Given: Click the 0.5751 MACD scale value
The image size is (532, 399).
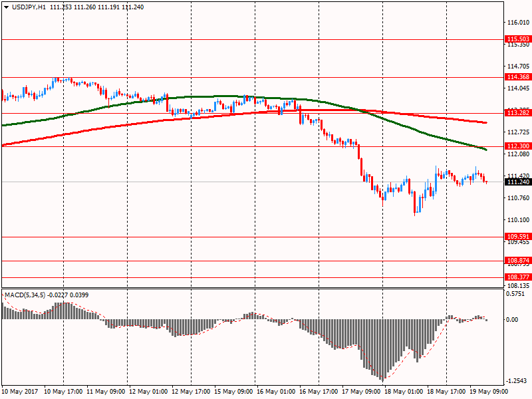Looking at the screenshot, I should [x=515, y=294].
